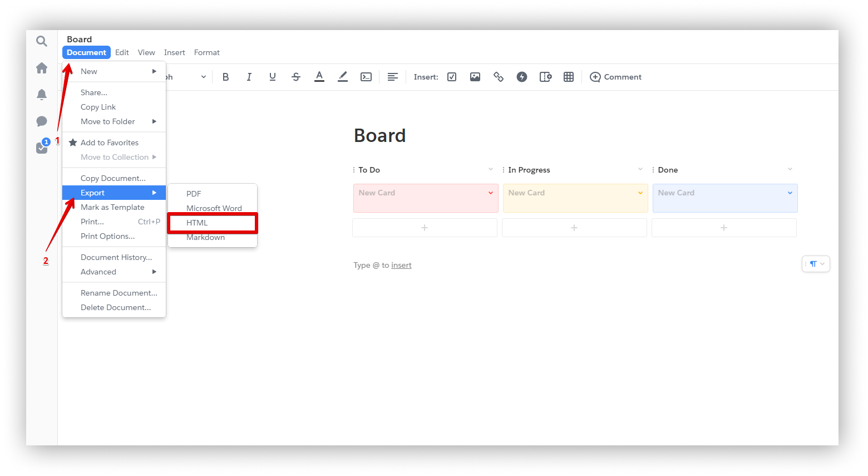The width and height of the screenshot is (868, 476).
Task: Choose Rename Document...
Action: click(x=114, y=293)
